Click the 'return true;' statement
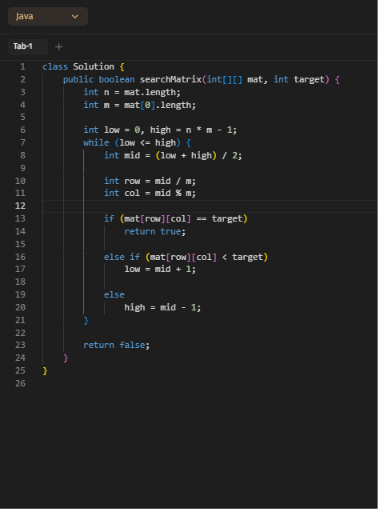 [x=155, y=231]
